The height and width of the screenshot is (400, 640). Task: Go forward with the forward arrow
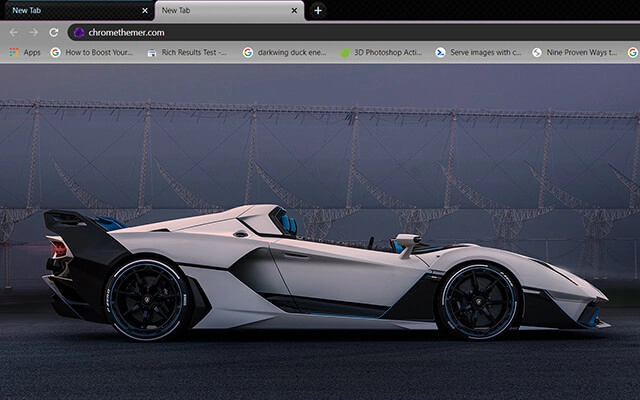point(34,32)
